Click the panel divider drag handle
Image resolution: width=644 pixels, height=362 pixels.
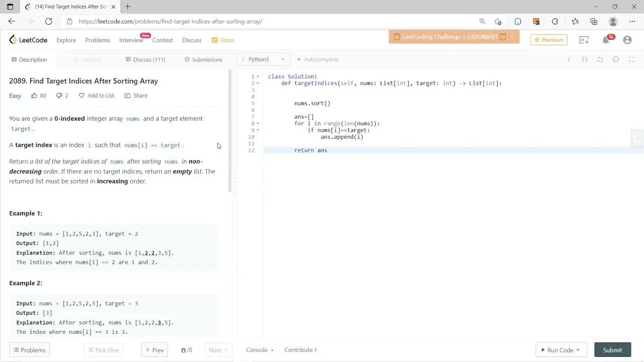pyautogui.click(x=234, y=184)
